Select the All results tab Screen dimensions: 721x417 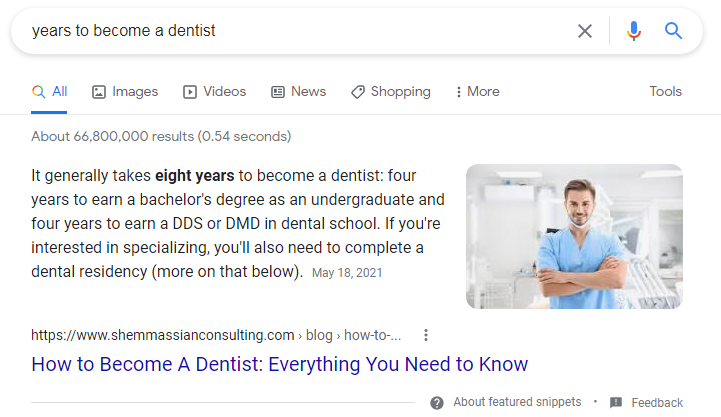(50, 92)
